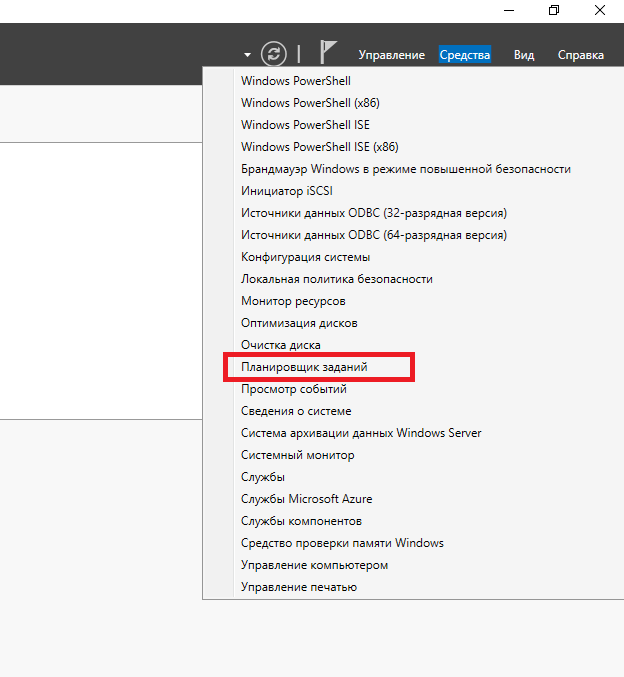Image resolution: width=624 pixels, height=677 pixels.
Task: Click the Средства menu
Action: coord(465,55)
